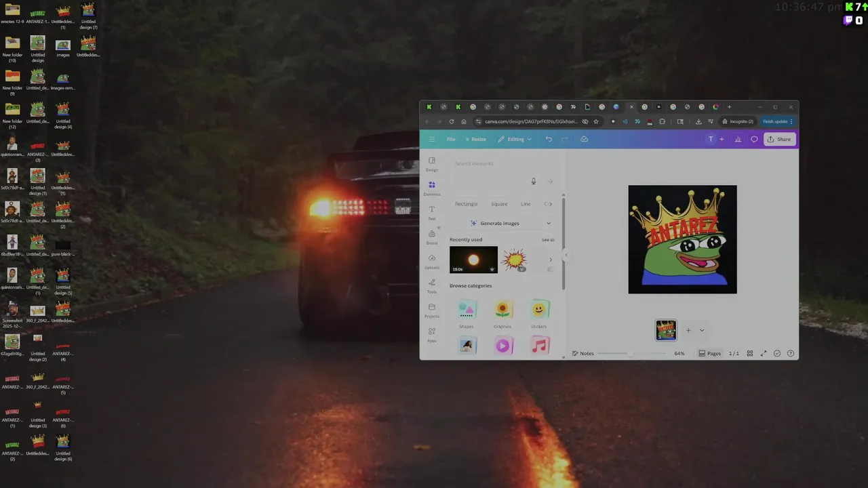Open the comments speech bubble icon
868x488 pixels.
[754, 139]
